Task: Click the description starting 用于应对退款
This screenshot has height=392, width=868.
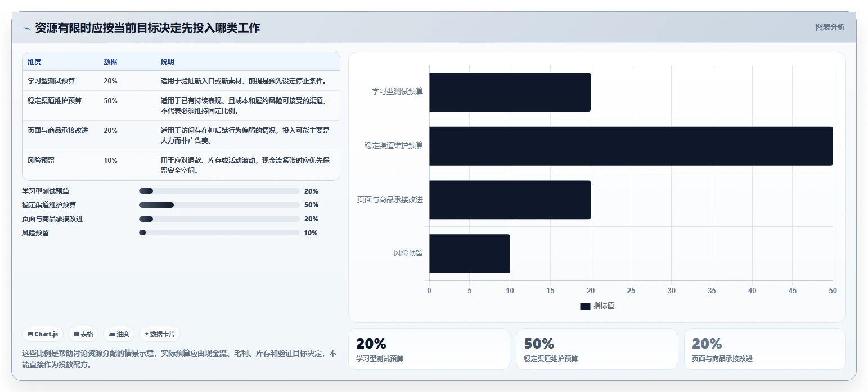Action: [245, 166]
